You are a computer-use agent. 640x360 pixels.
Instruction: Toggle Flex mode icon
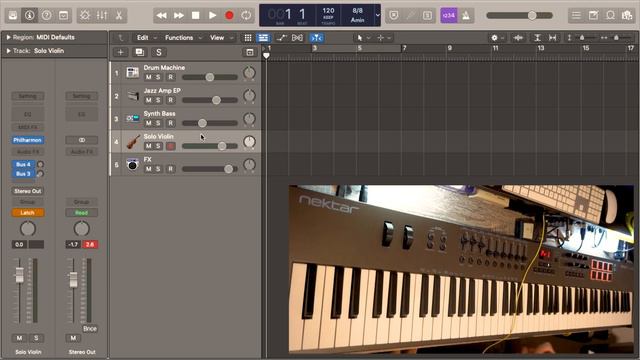point(297,38)
